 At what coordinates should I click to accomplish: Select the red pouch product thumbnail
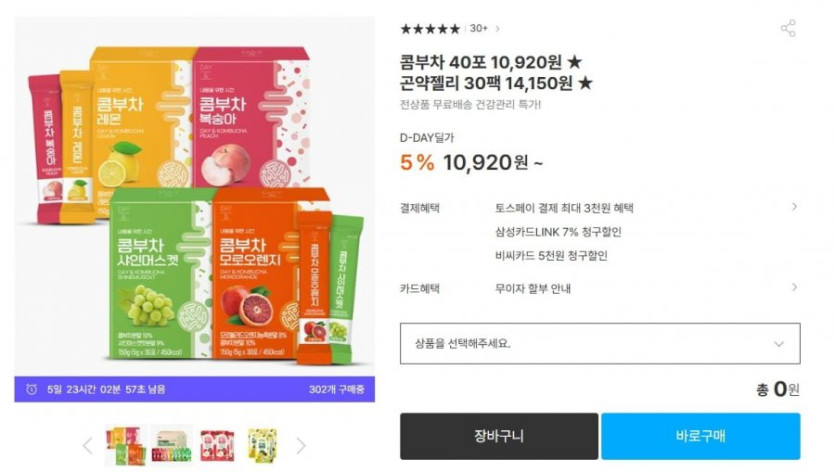[x=217, y=445]
